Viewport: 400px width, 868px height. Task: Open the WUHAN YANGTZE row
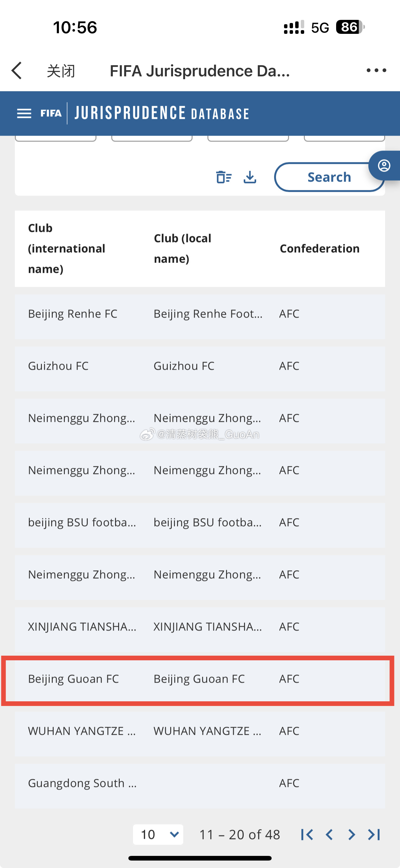(x=200, y=731)
